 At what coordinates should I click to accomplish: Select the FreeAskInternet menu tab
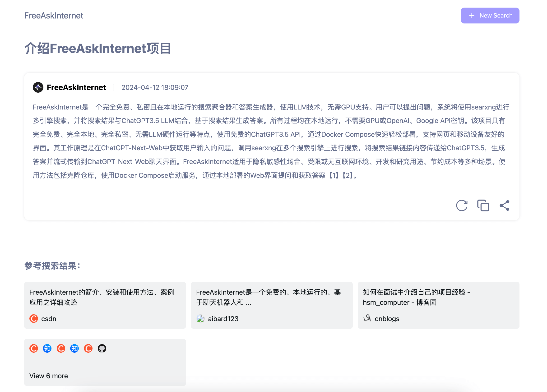pos(54,15)
